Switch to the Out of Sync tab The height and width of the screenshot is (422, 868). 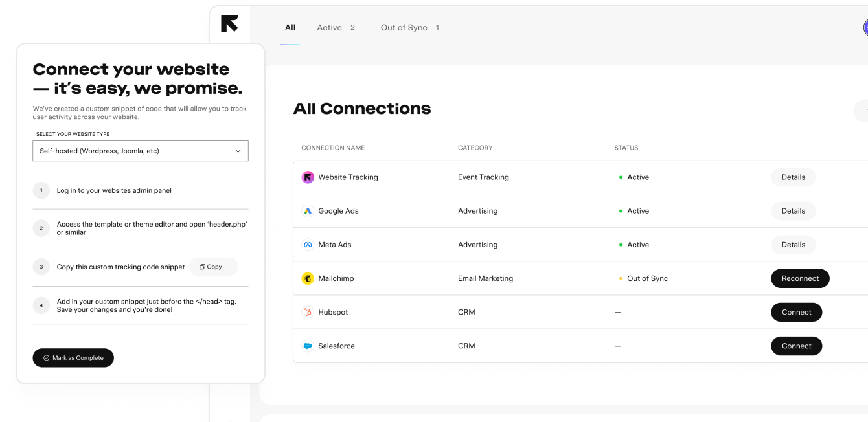click(x=410, y=28)
